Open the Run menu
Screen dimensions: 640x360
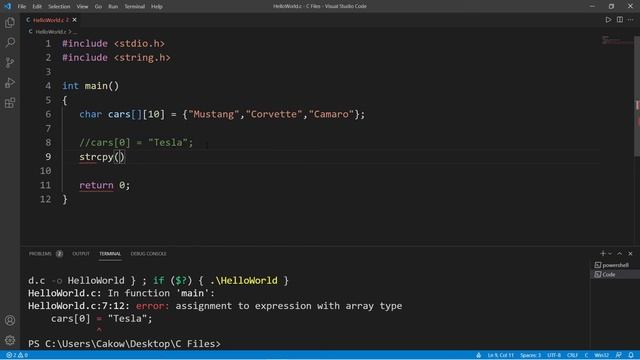(113, 6)
